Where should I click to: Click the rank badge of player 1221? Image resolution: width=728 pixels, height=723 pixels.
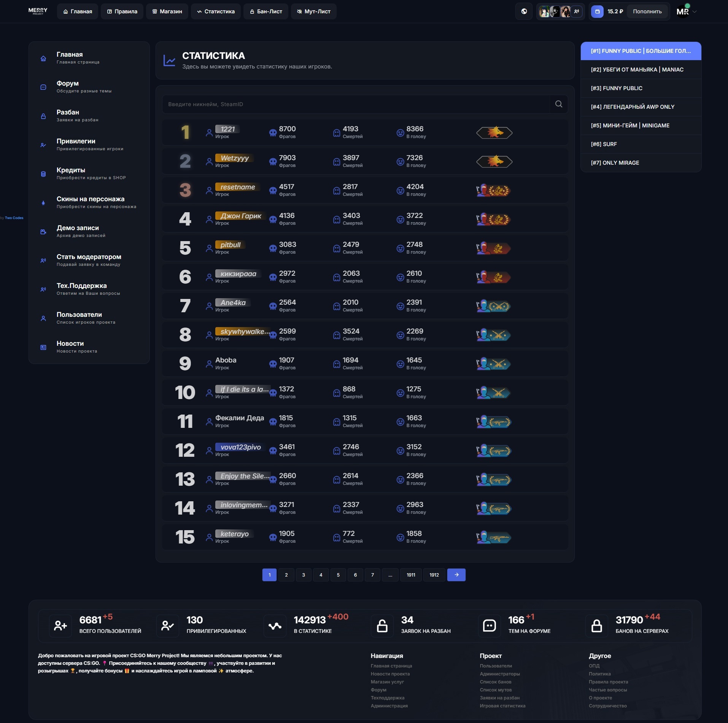(x=494, y=133)
